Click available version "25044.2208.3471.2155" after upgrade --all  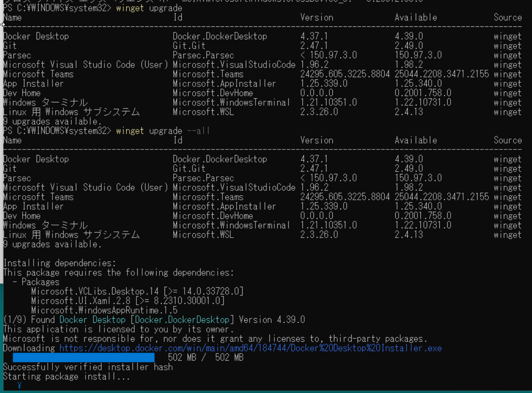pyautogui.click(x=442, y=197)
